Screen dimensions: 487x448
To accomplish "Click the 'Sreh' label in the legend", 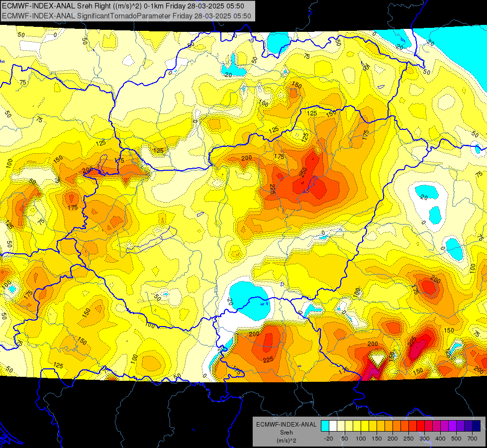I will [x=287, y=433].
